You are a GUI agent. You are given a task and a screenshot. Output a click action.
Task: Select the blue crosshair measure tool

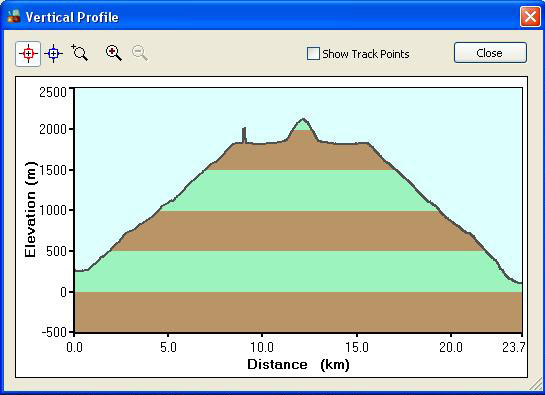(54, 54)
